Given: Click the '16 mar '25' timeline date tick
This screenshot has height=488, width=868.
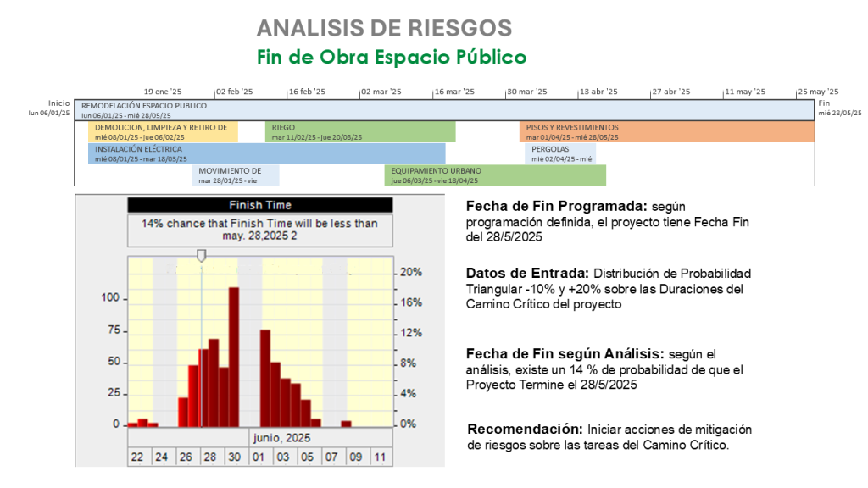Looking at the screenshot, I should [455, 91].
